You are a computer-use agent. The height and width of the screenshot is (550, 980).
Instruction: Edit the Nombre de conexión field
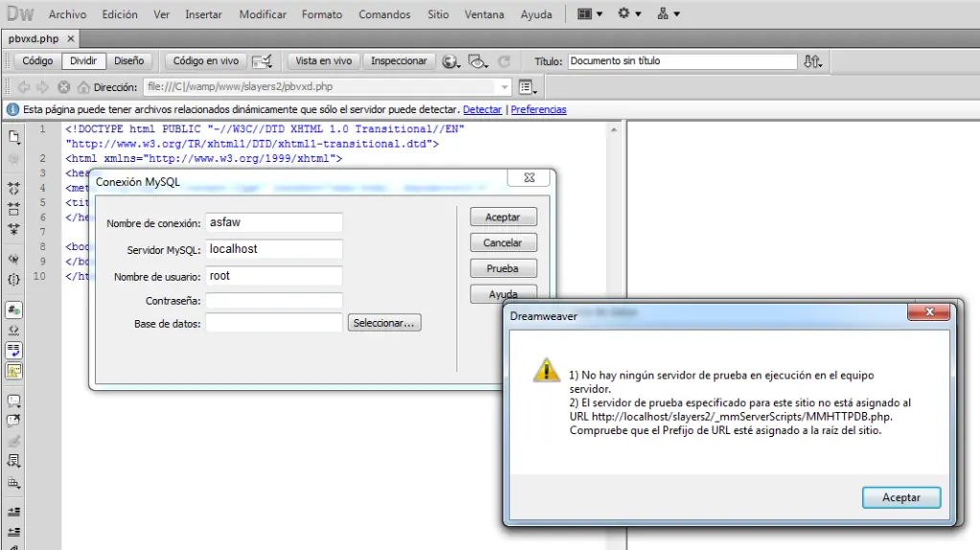273,222
